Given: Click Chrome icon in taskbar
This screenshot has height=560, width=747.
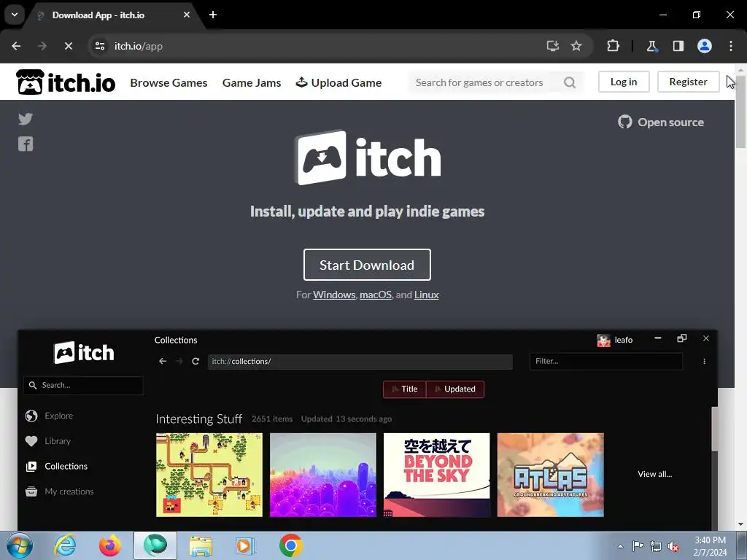Looking at the screenshot, I should coord(291,545).
